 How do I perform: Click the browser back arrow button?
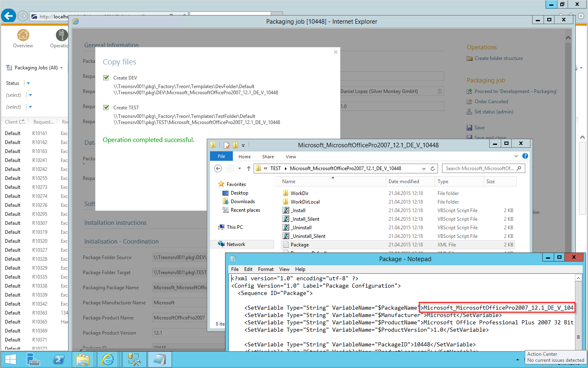point(9,16)
